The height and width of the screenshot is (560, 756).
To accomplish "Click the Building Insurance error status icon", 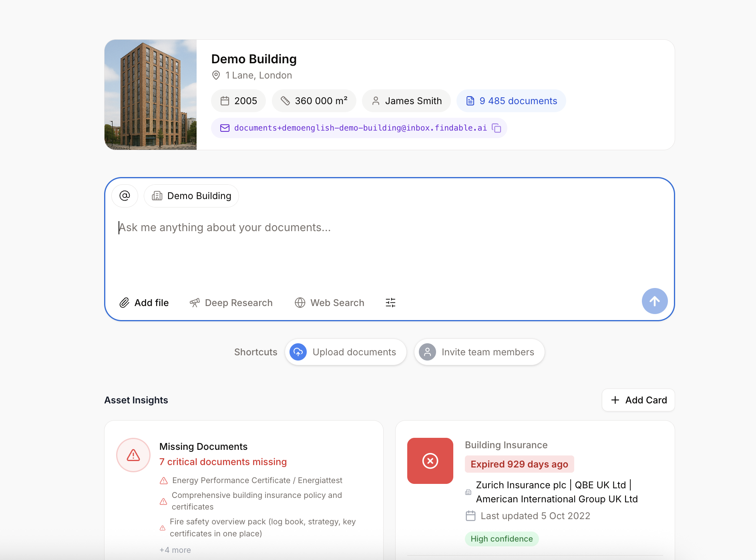I will tap(430, 461).
